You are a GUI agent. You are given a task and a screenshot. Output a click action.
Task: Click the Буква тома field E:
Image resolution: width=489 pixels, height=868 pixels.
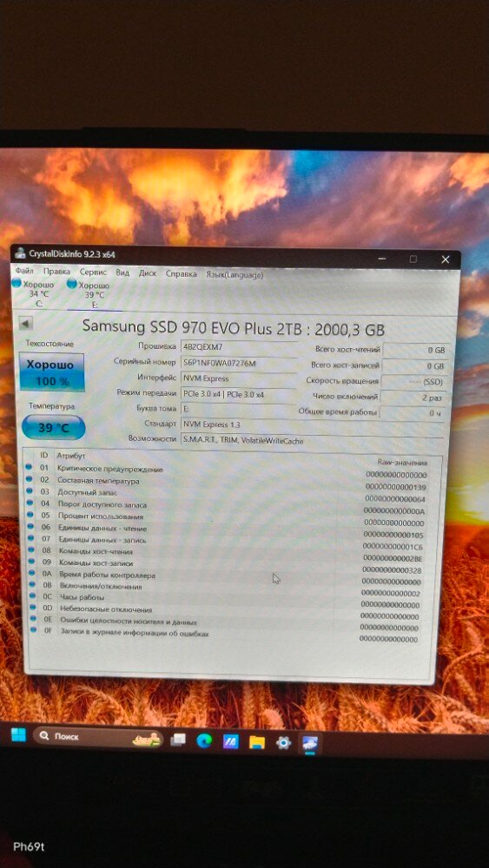click(238, 409)
